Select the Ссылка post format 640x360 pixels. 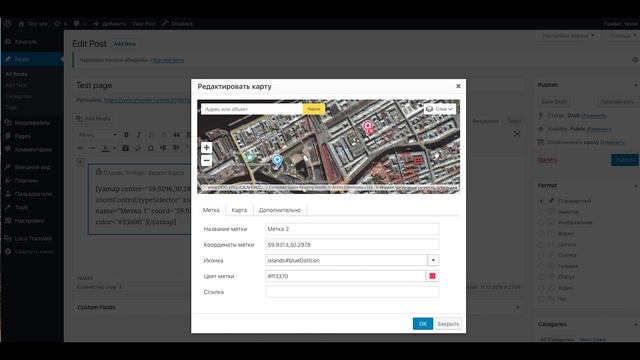click(541, 256)
